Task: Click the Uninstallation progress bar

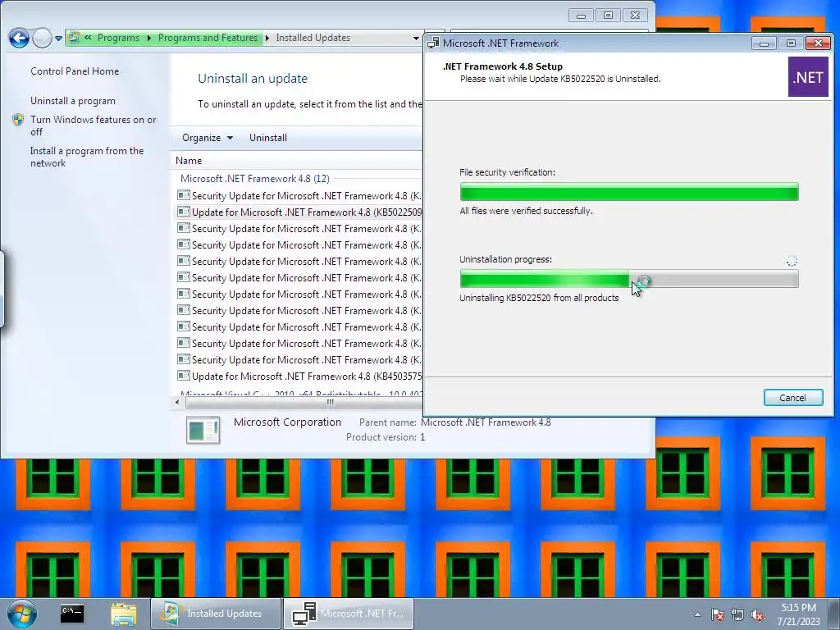Action: tap(629, 279)
